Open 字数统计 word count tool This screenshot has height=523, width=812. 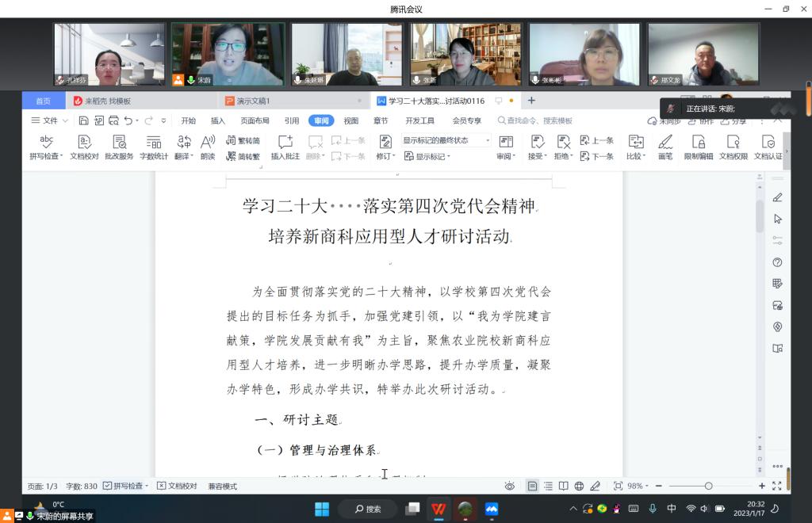point(154,142)
